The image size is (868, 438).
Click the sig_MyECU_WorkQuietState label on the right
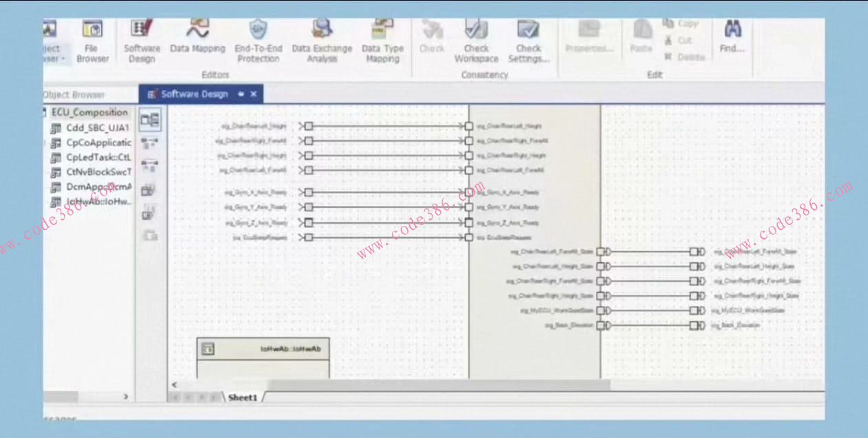tap(747, 311)
